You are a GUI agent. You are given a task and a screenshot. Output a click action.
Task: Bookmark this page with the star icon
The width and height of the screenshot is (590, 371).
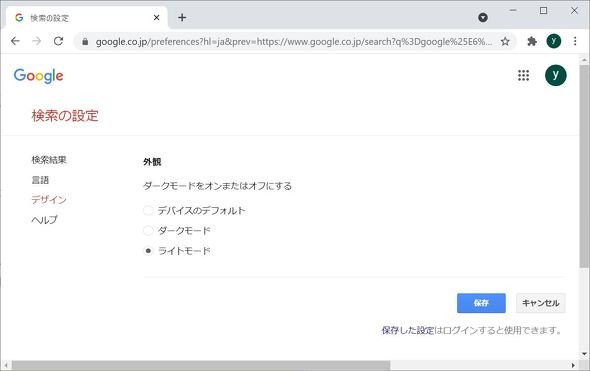pyautogui.click(x=505, y=41)
